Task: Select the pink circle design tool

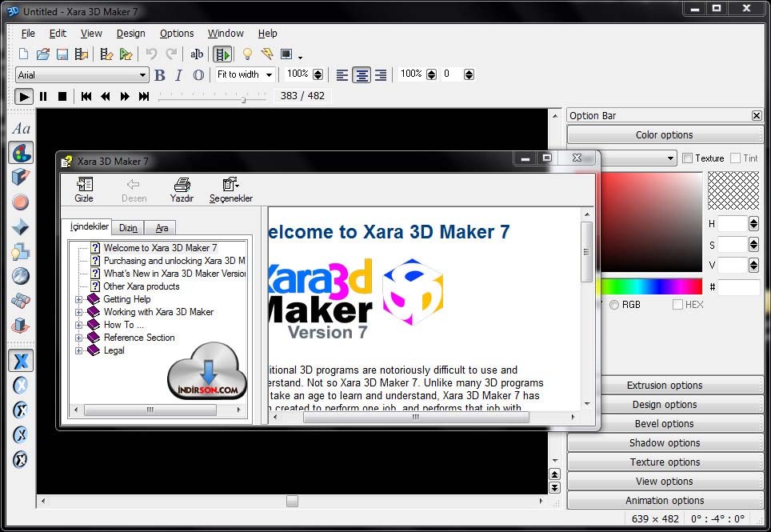Action: coord(21,202)
